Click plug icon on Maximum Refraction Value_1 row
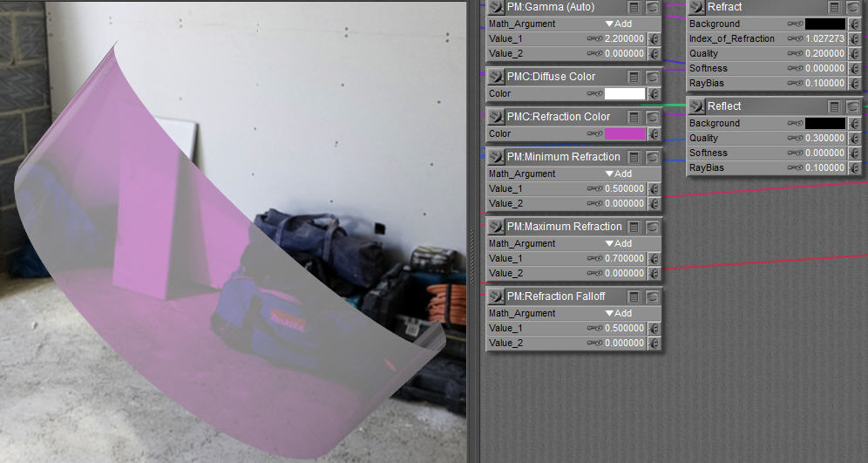 tap(654, 259)
